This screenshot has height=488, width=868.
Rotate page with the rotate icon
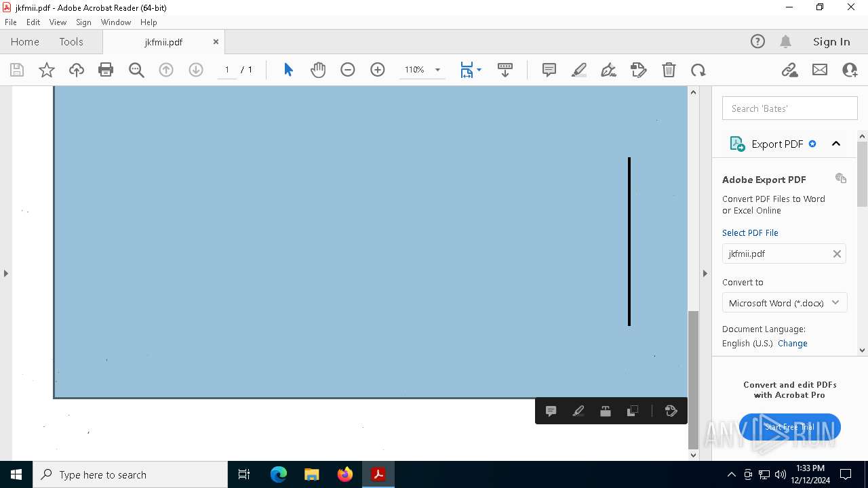click(698, 70)
